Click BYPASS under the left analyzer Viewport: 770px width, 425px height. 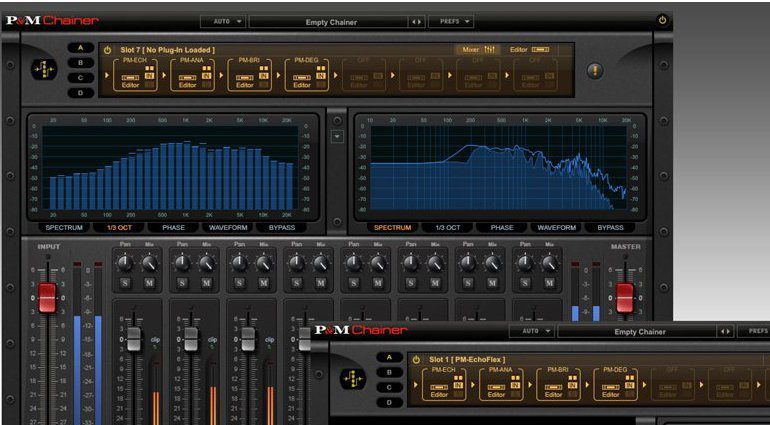click(282, 227)
